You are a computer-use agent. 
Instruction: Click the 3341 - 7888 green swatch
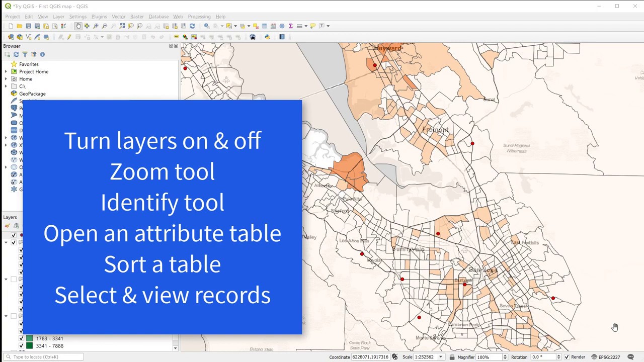(30, 346)
